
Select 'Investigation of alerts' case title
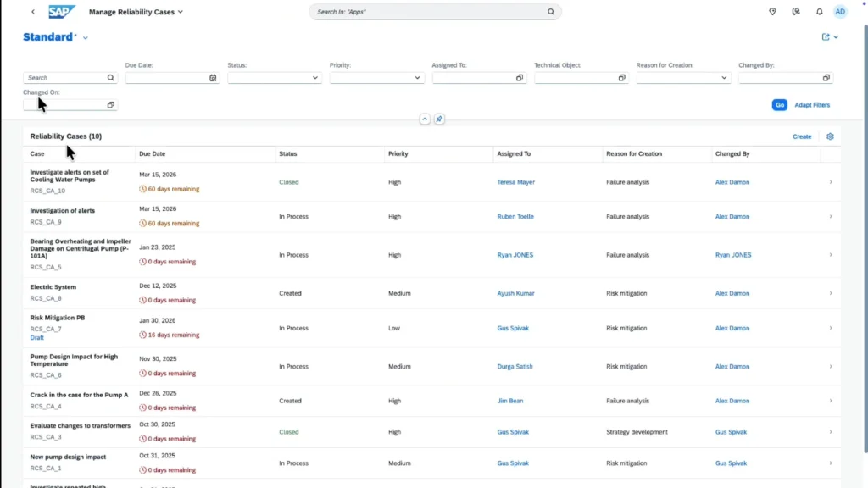(x=62, y=211)
